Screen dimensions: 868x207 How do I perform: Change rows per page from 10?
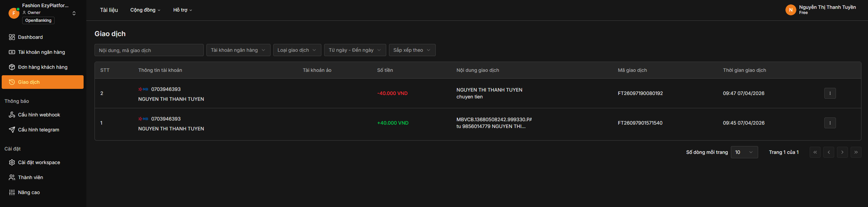click(x=744, y=152)
